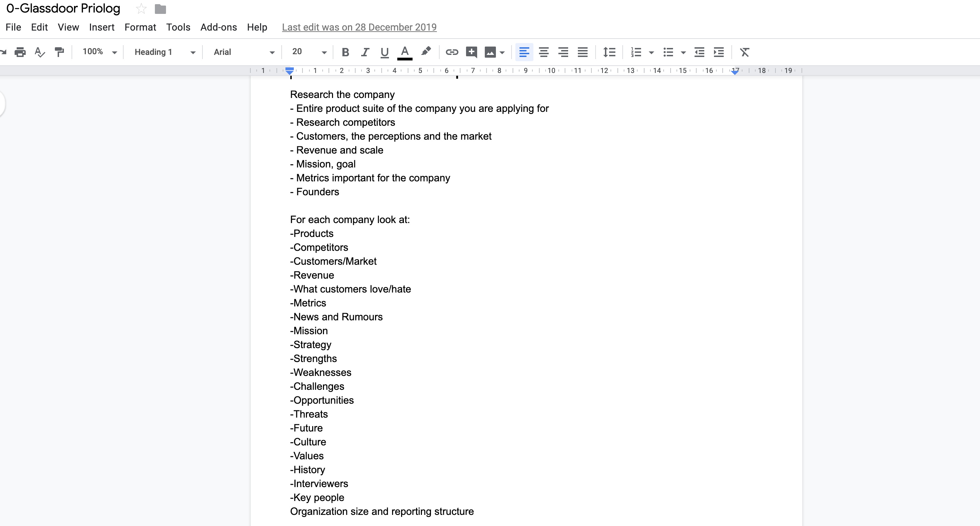The image size is (980, 526).
Task: Click the line '-Strategy'
Action: [311, 344]
